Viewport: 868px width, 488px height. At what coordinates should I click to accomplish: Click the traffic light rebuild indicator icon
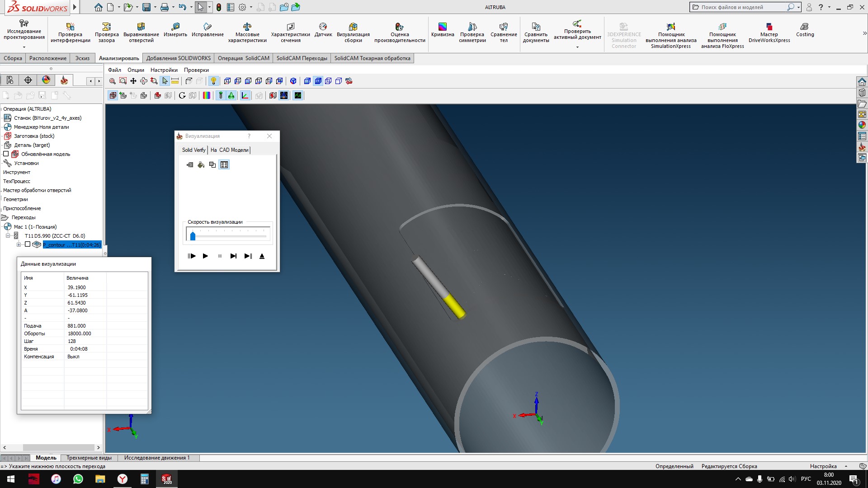point(219,7)
